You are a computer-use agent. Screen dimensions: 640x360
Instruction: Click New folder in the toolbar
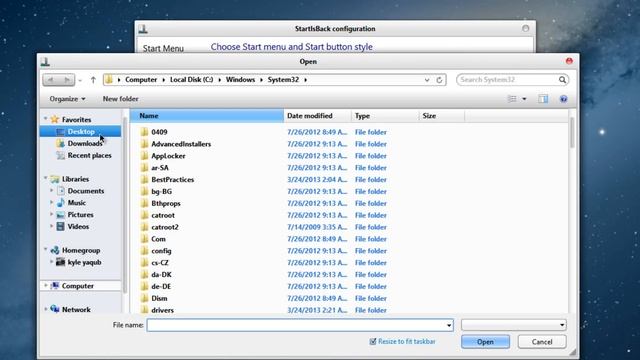[120, 99]
